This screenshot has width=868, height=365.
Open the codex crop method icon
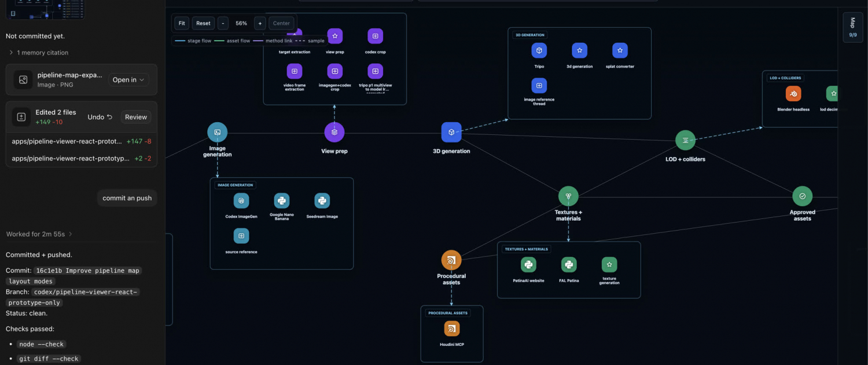point(376,36)
